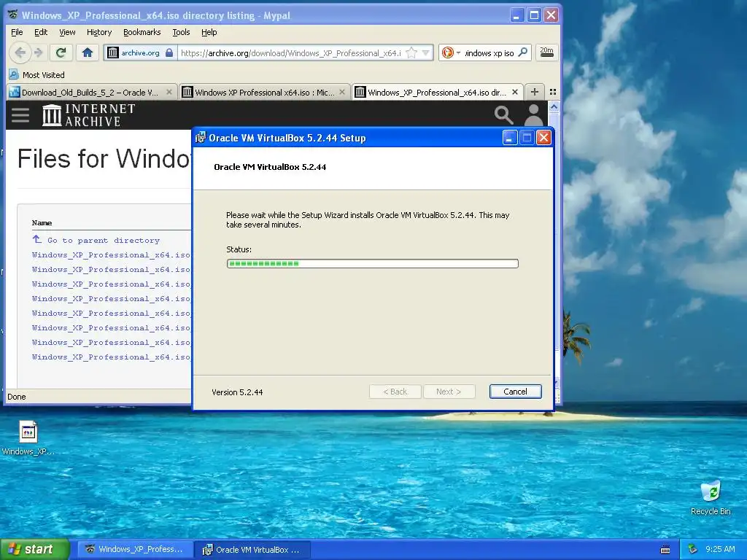The image size is (747, 560).
Task: Click Go to parent directory link
Action: (104, 241)
